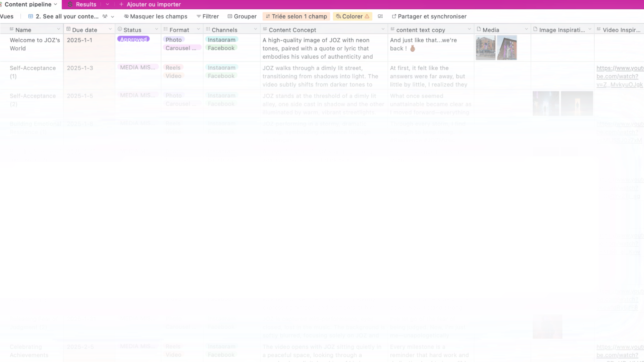Click the row height icon
The height and width of the screenshot is (362, 644).
tap(380, 16)
